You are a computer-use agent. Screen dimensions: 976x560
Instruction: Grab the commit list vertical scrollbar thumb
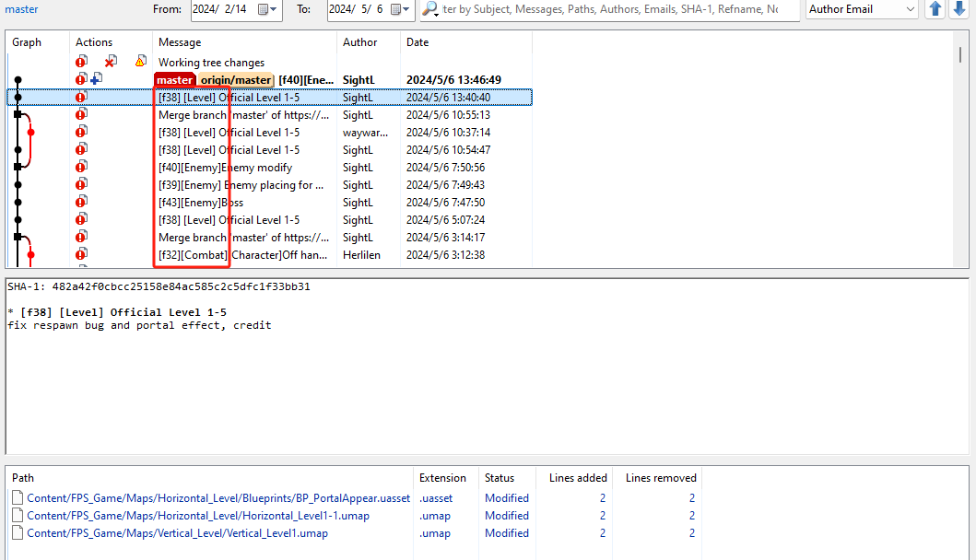point(960,53)
